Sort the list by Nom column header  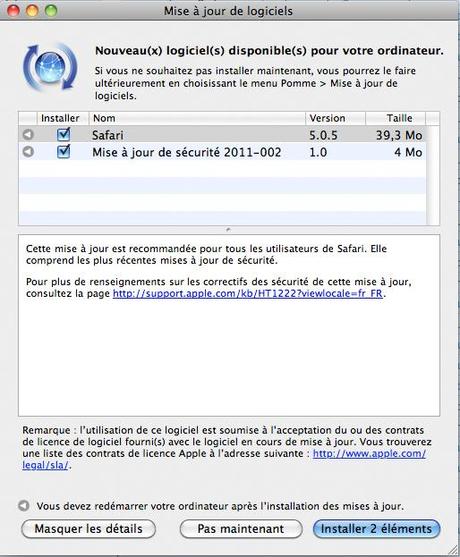197,118
